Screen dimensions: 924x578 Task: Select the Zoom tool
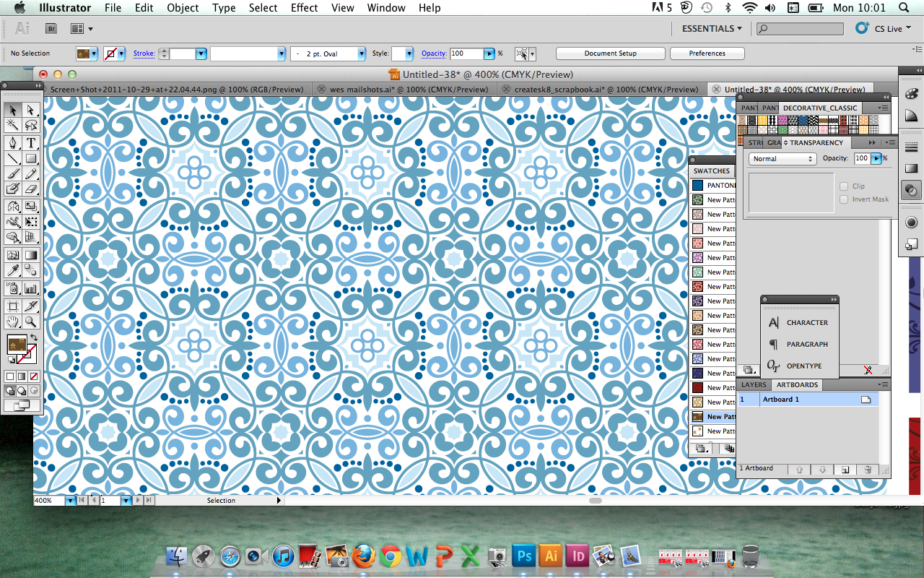coord(32,322)
